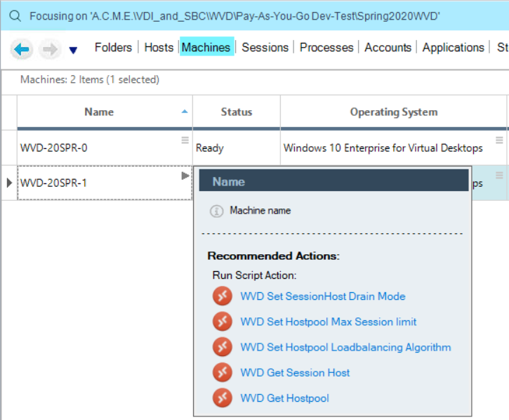Click the Operating System column header

(393, 112)
